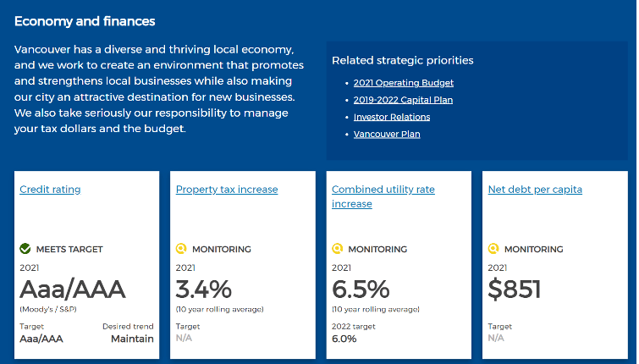Click the green Meets Target checkmark icon
Viewport: 639px width, 364px height.
coord(25,249)
